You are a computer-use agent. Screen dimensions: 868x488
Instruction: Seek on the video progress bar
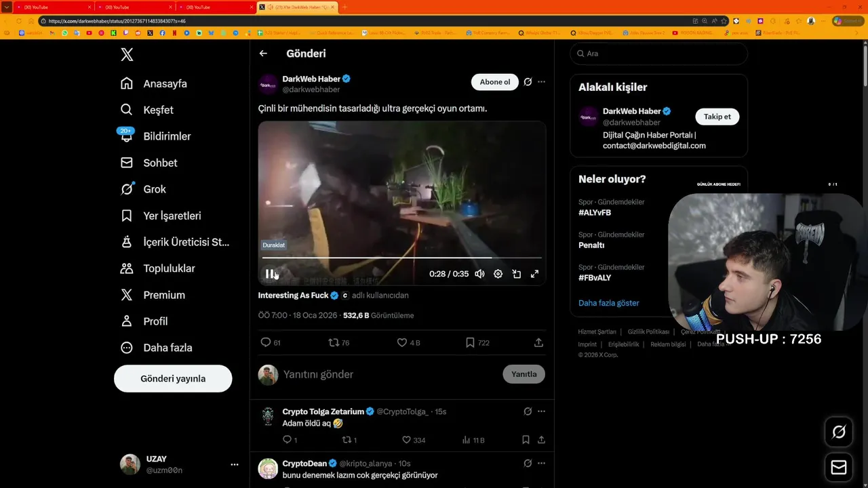click(401, 258)
